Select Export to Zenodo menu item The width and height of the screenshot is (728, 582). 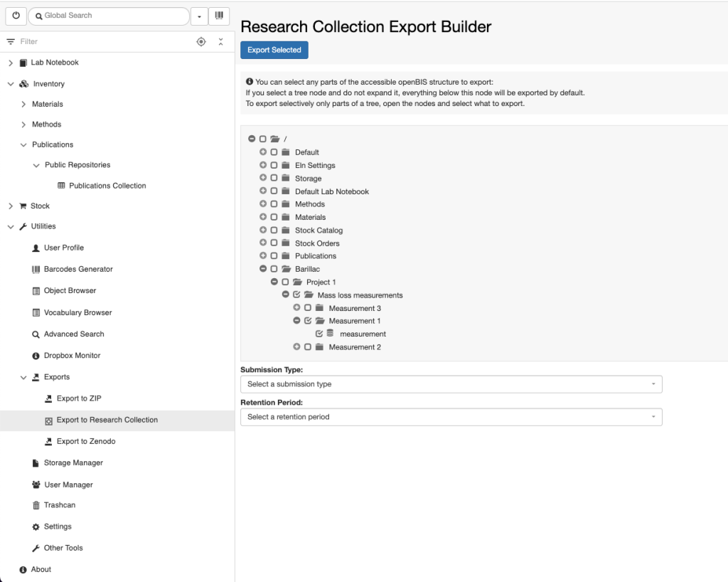tap(86, 441)
